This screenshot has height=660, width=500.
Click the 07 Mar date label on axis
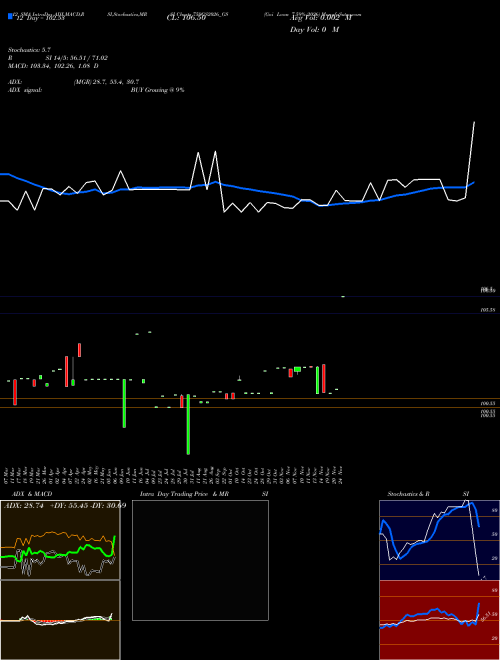[8, 475]
